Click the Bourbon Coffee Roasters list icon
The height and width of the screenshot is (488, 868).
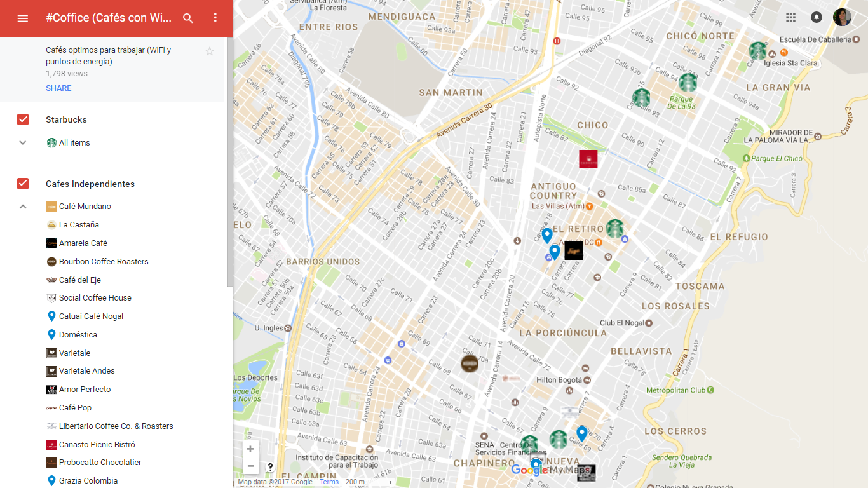click(x=51, y=262)
